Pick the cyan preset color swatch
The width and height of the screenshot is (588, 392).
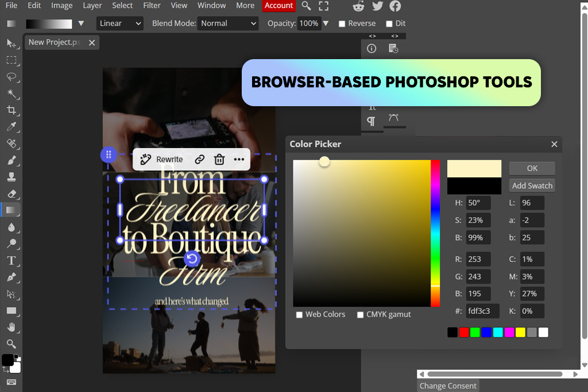498,332
